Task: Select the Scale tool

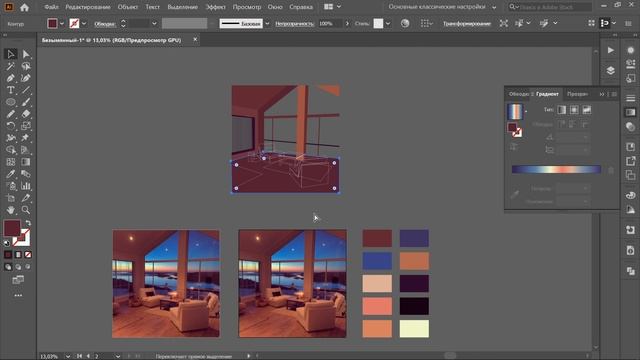Action: [26, 126]
